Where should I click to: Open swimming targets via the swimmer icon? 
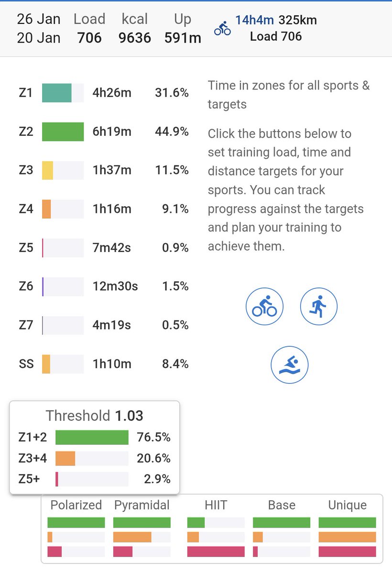coord(290,365)
